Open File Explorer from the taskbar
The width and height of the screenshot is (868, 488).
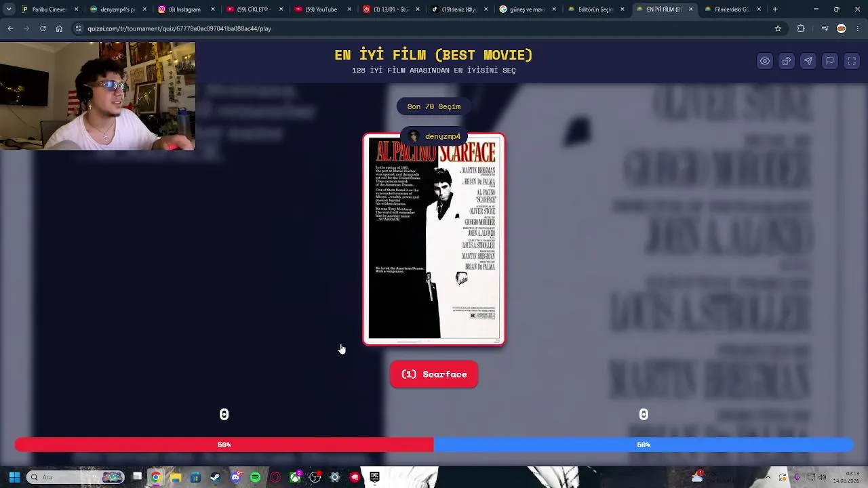[x=176, y=477]
